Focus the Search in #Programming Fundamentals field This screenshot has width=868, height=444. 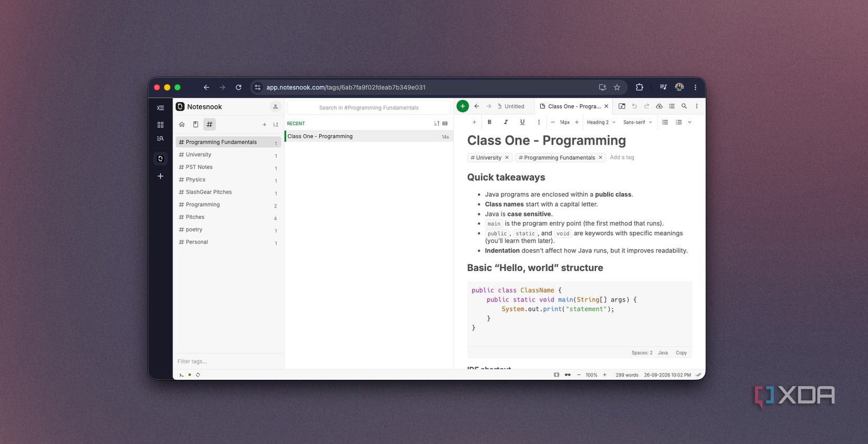(x=369, y=107)
